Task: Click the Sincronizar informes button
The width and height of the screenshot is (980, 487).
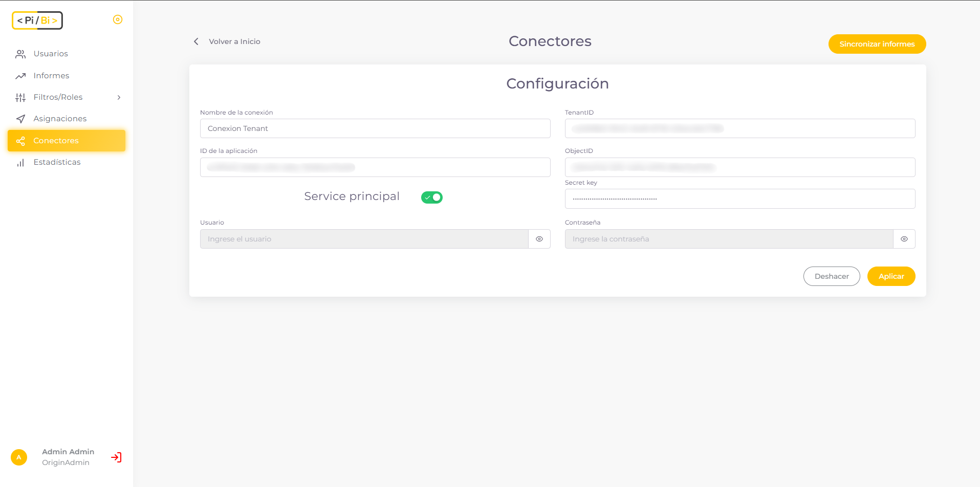Action: 877,44
